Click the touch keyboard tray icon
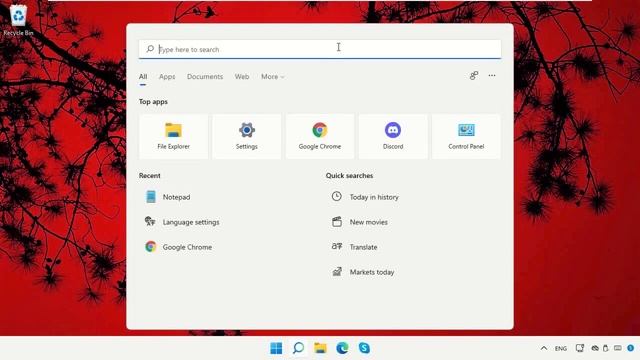The image size is (640, 360). pyautogui.click(x=618, y=348)
